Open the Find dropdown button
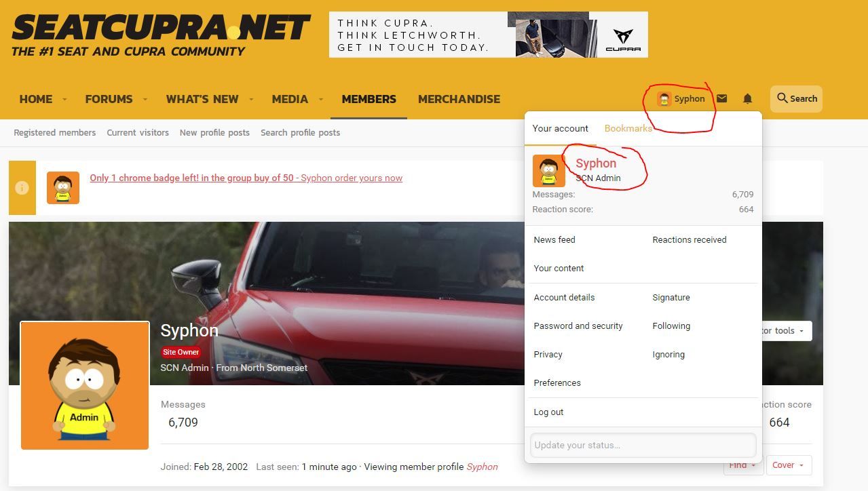The image size is (868, 491). click(x=744, y=465)
